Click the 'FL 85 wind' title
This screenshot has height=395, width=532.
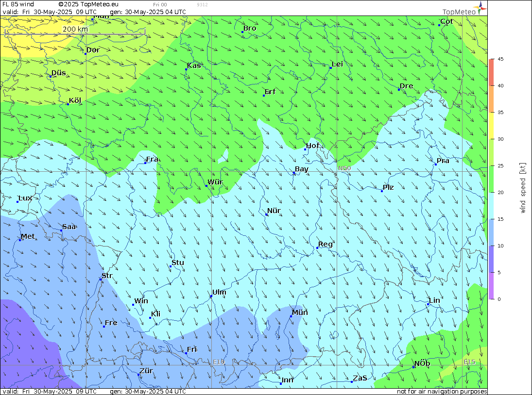coord(18,4)
